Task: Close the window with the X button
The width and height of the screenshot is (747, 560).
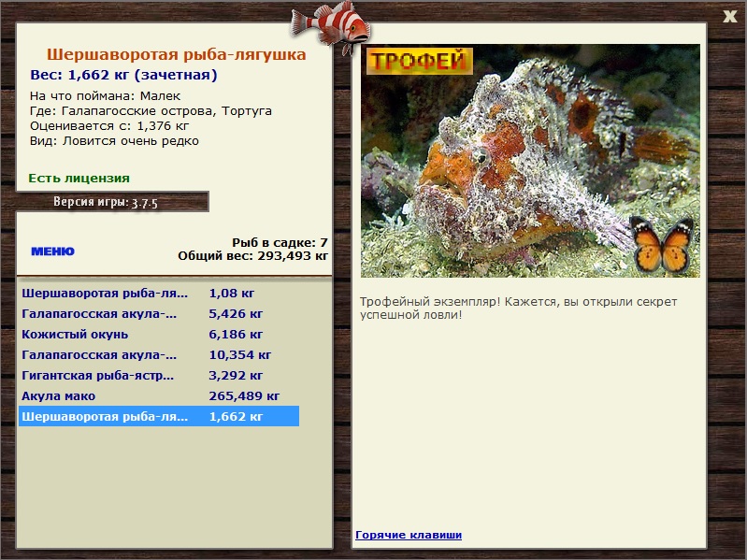Action: click(x=729, y=16)
